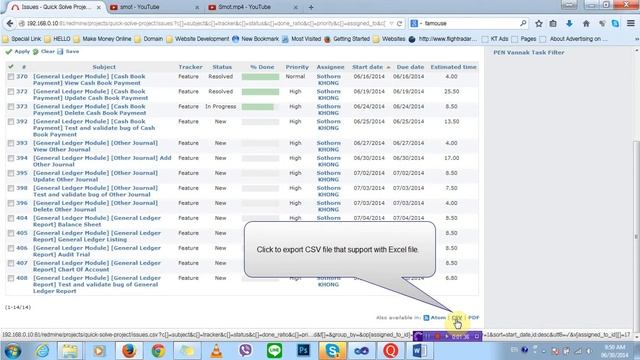Bookmark this page with the star icon
Screen dimensions: 640x360
(x=539, y=24)
